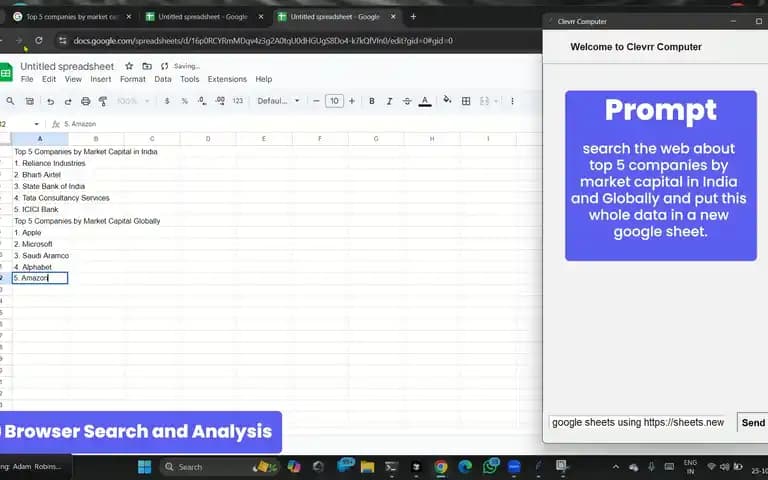The height and width of the screenshot is (480, 768).
Task: Toggle italic formatting
Action: [x=389, y=101]
